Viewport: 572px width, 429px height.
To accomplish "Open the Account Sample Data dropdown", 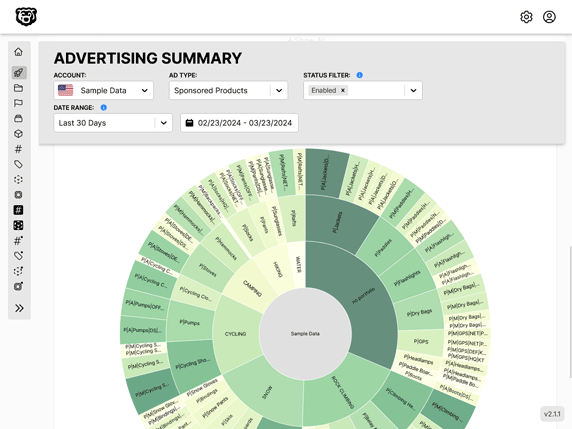I will tap(104, 90).
